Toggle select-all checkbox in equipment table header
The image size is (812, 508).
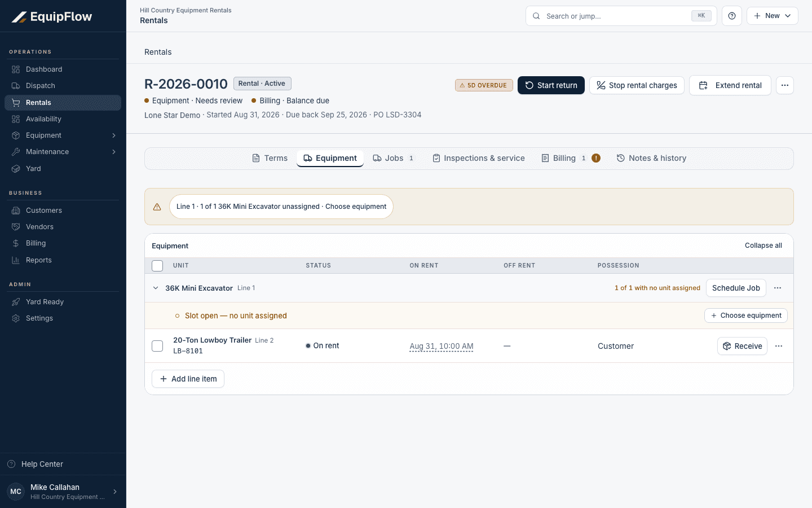157,266
